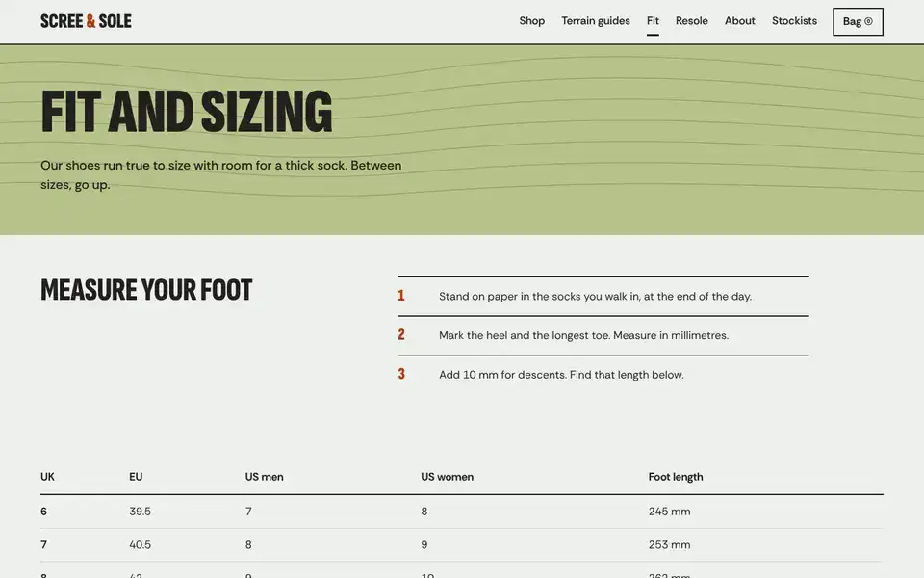Select the Fit nav item
924x578 pixels.
tap(653, 21)
